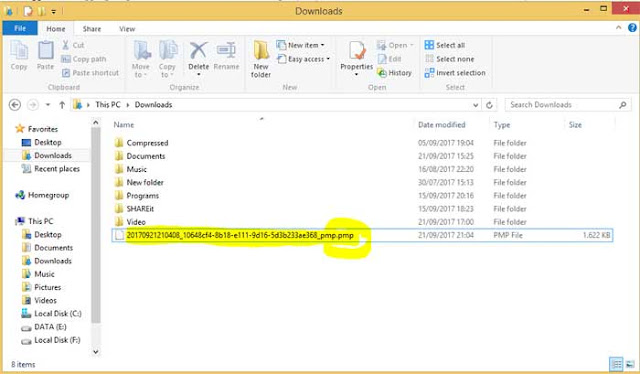Create a New folder from ribbon
640x374 pixels.
tap(261, 60)
